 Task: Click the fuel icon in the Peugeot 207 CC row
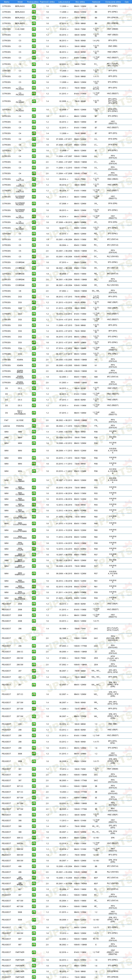coord(34,694)
